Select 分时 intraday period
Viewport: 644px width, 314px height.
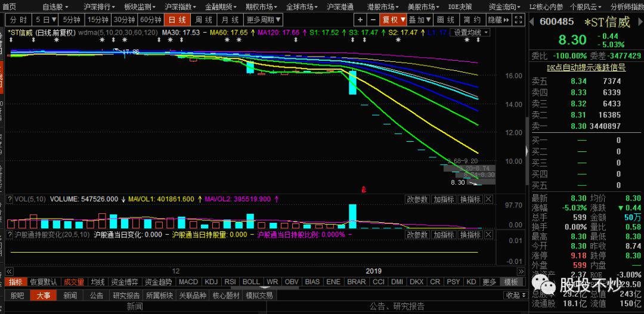pyautogui.click(x=18, y=19)
